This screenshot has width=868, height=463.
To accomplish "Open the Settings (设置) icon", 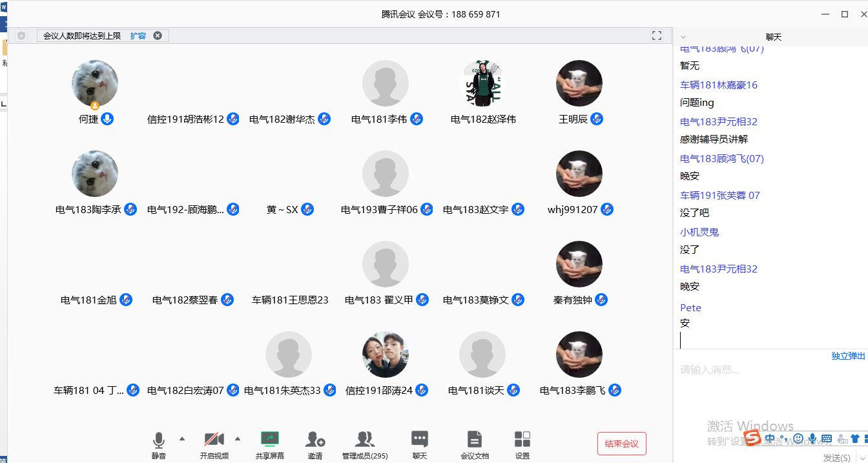I will click(522, 440).
